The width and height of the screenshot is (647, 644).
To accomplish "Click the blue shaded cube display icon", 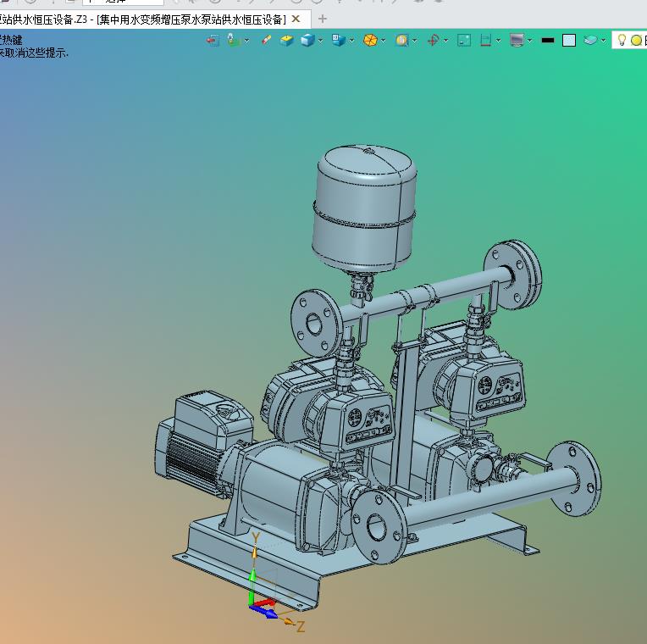I will (x=307, y=40).
